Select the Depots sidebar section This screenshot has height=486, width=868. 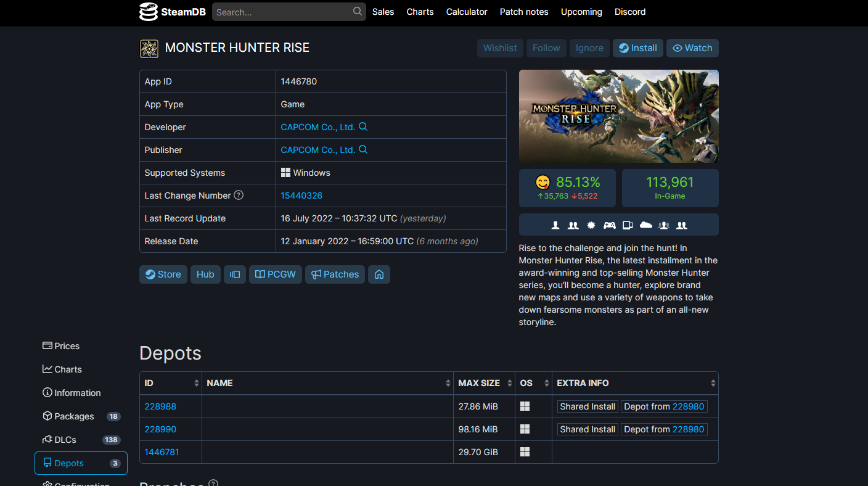click(81, 463)
